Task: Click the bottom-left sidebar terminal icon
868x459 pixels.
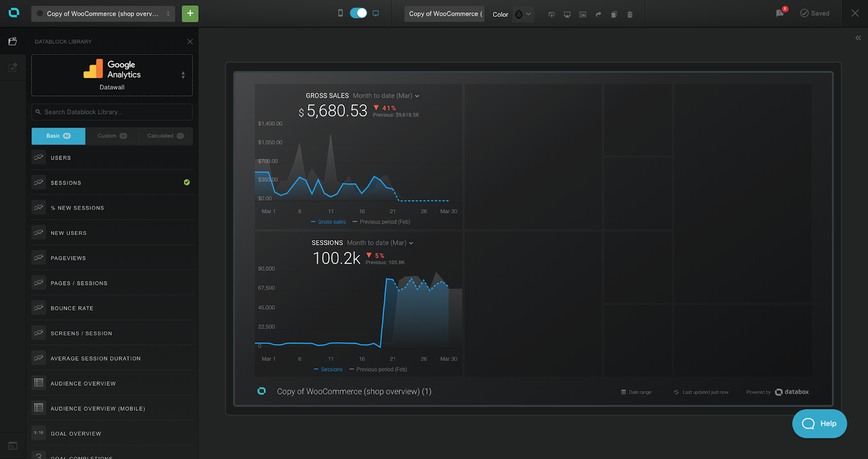Action: tap(12, 446)
